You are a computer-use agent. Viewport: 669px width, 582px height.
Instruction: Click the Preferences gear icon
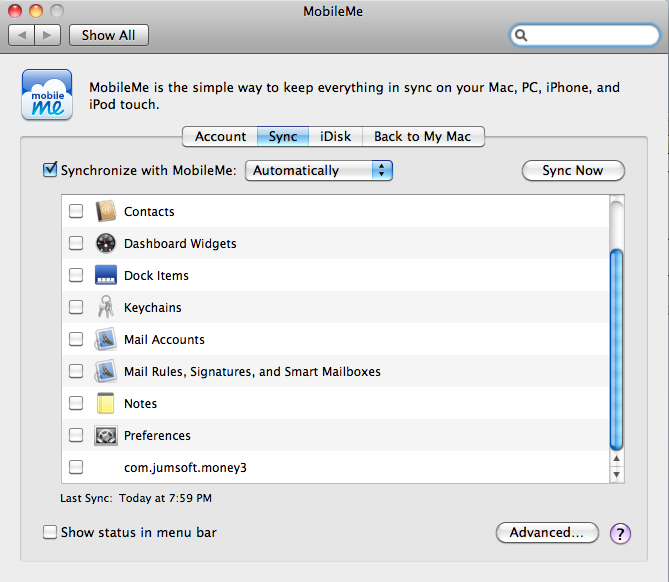point(105,436)
